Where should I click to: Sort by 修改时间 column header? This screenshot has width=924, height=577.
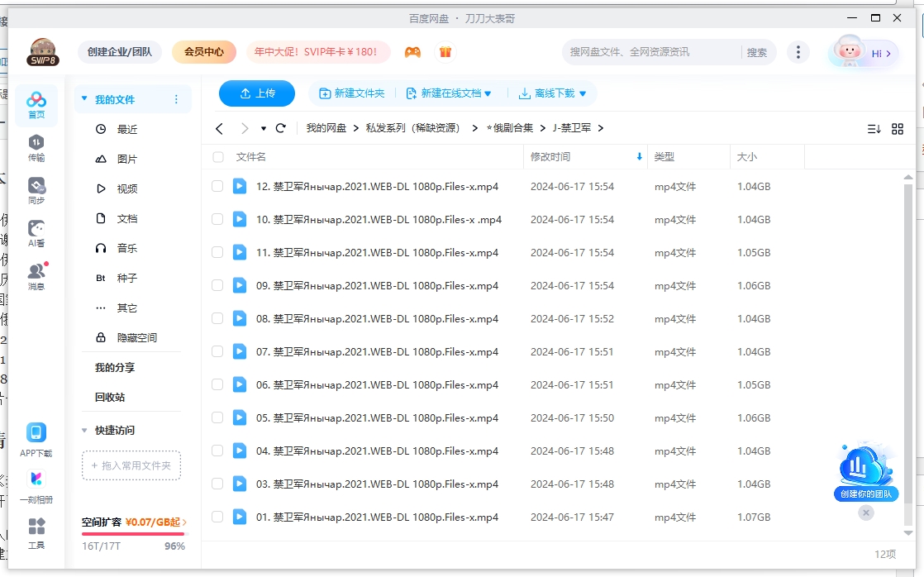click(585, 157)
